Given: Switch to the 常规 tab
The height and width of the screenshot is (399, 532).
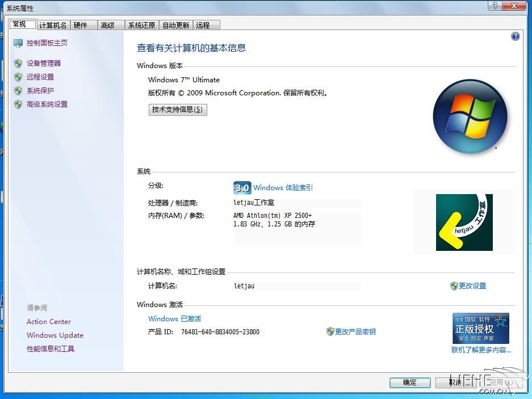Looking at the screenshot, I should click(x=22, y=24).
